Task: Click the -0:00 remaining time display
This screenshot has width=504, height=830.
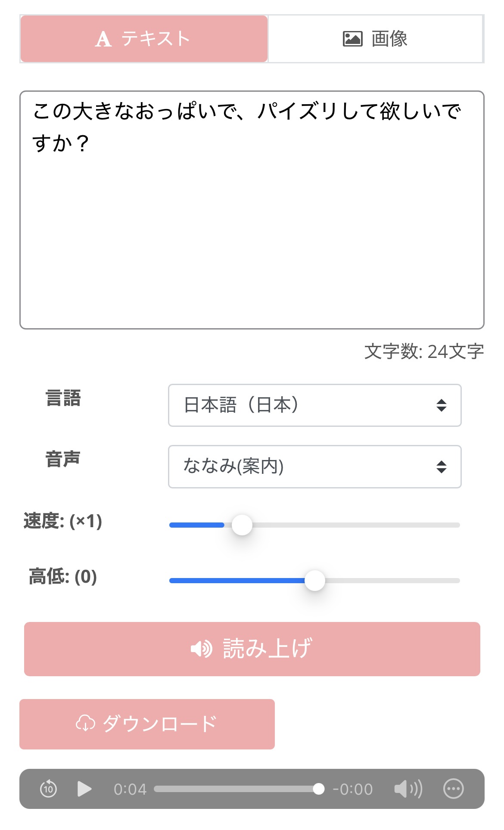Action: [x=352, y=789]
